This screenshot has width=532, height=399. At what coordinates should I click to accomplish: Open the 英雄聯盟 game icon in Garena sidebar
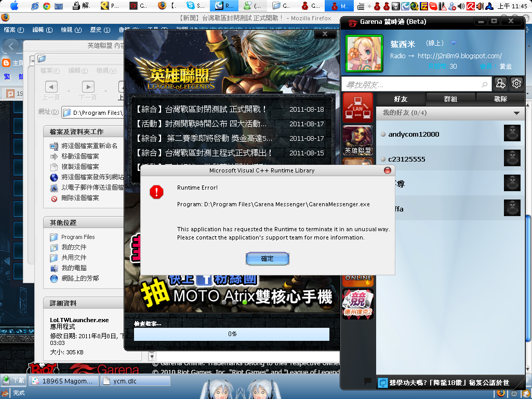[357, 140]
